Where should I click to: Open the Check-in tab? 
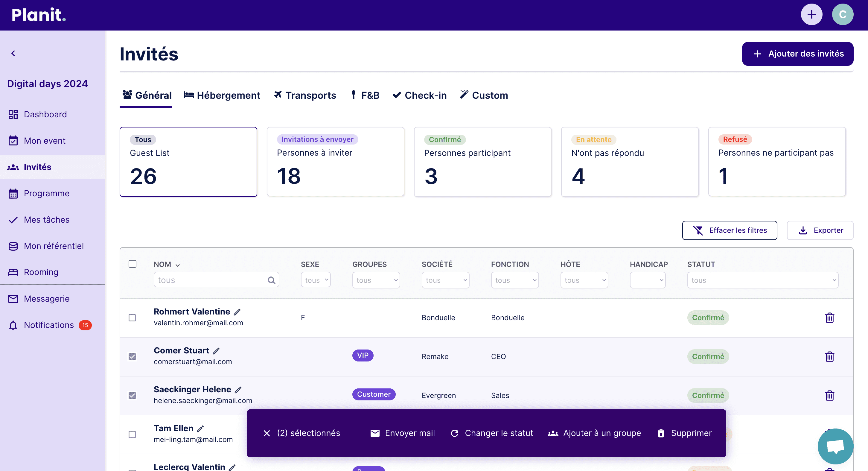click(420, 95)
